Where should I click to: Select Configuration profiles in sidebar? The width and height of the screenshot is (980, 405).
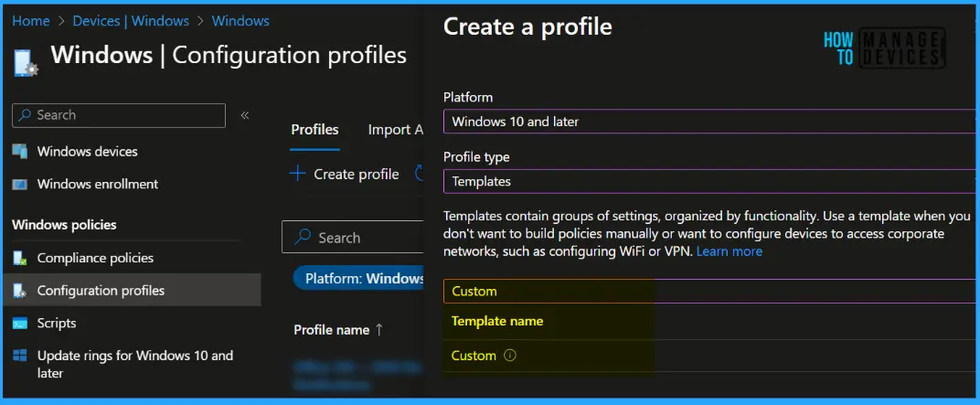tap(132, 290)
